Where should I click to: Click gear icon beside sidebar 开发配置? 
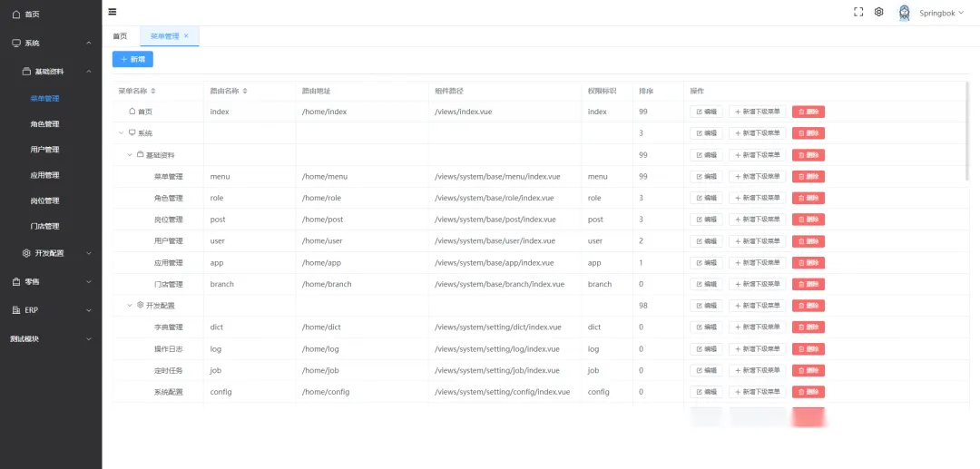click(26, 253)
